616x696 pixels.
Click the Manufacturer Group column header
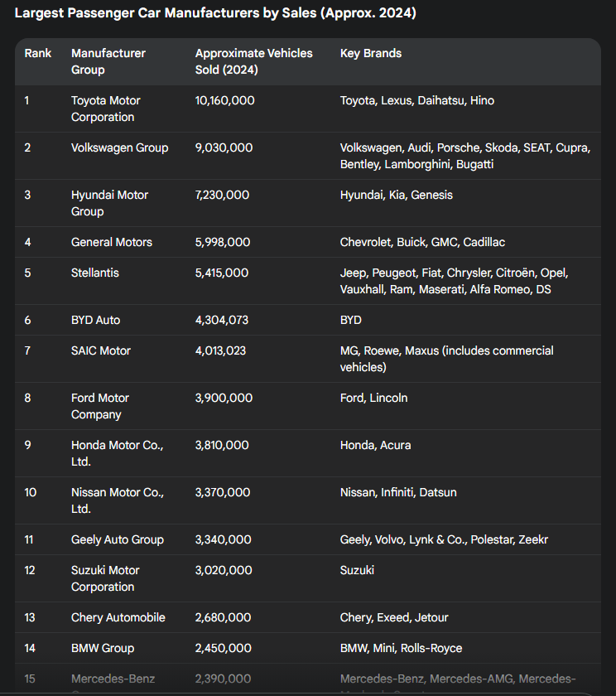[108, 61]
